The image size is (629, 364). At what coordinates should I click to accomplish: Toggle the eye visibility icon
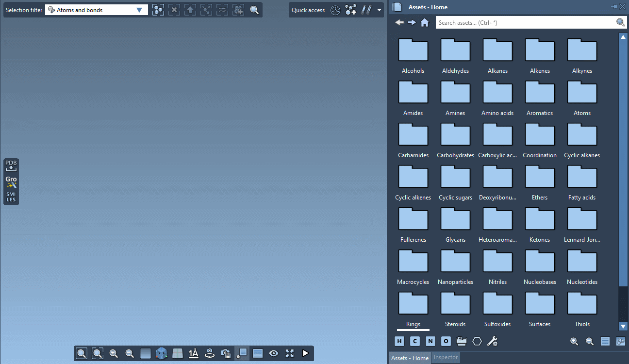coord(274,353)
